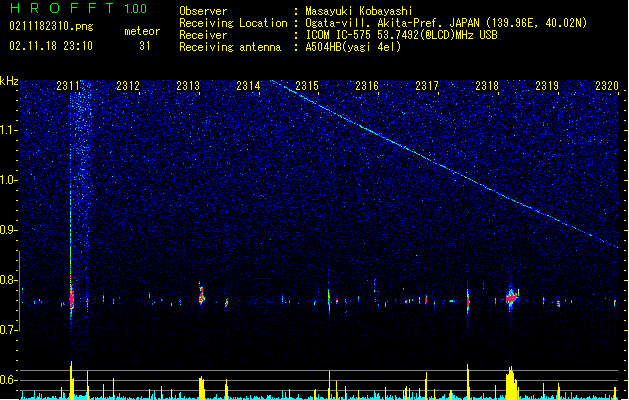
Task: Click the 0.8 kHz frequency label
Action: [9, 280]
